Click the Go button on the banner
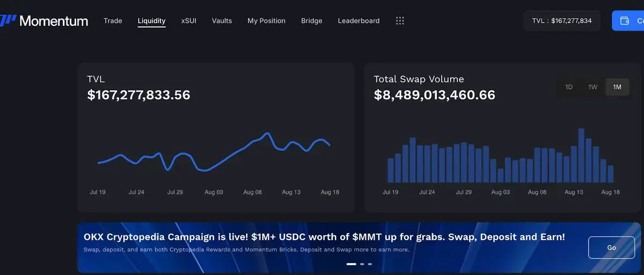Viewport: 644px width, 275px height. pos(612,248)
